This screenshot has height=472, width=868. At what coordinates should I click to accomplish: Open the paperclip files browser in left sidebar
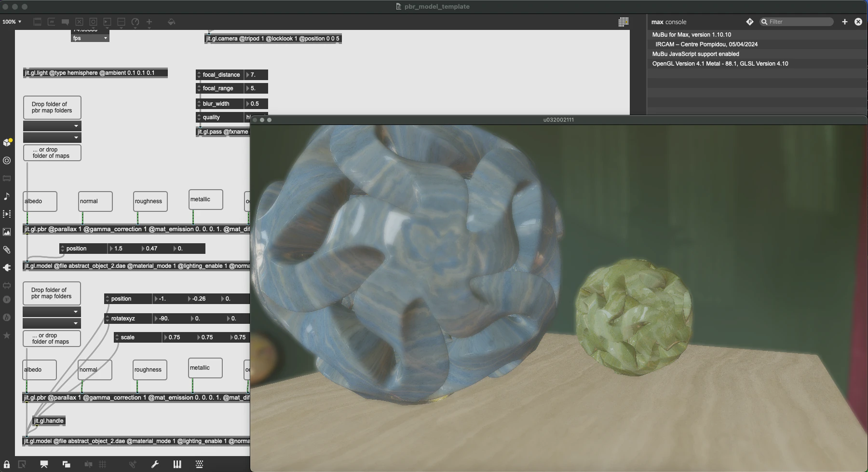(x=7, y=250)
